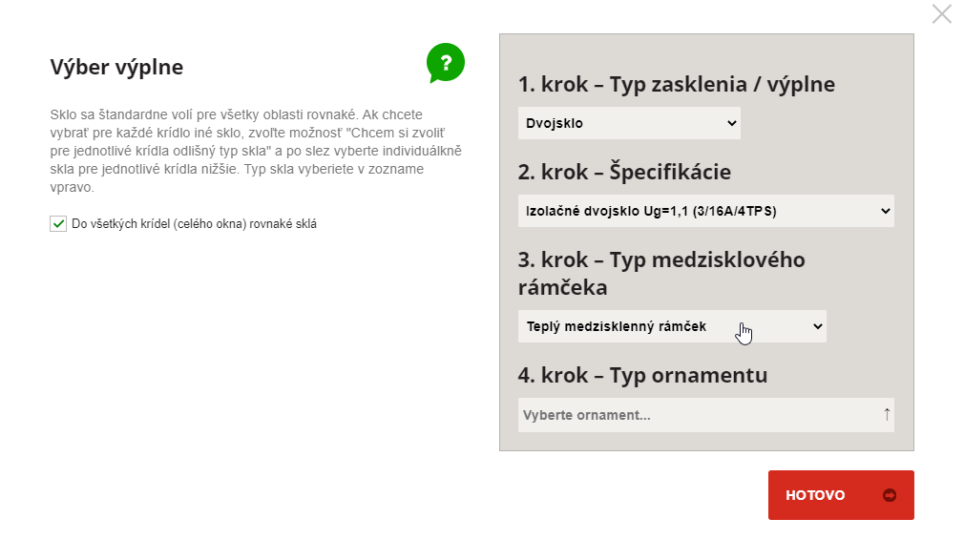
Task: Click the '4. krok – Typ ornamentu' heading
Action: pyautogui.click(x=642, y=375)
